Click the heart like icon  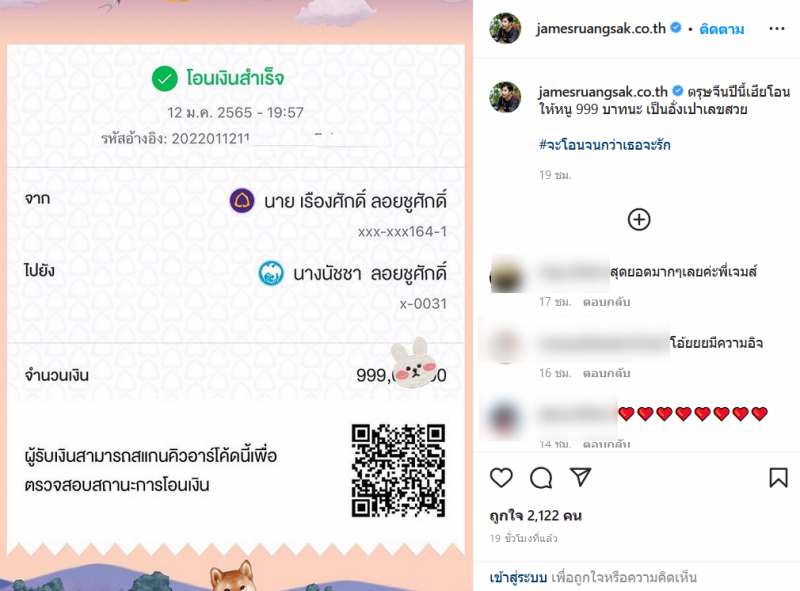[501, 478]
